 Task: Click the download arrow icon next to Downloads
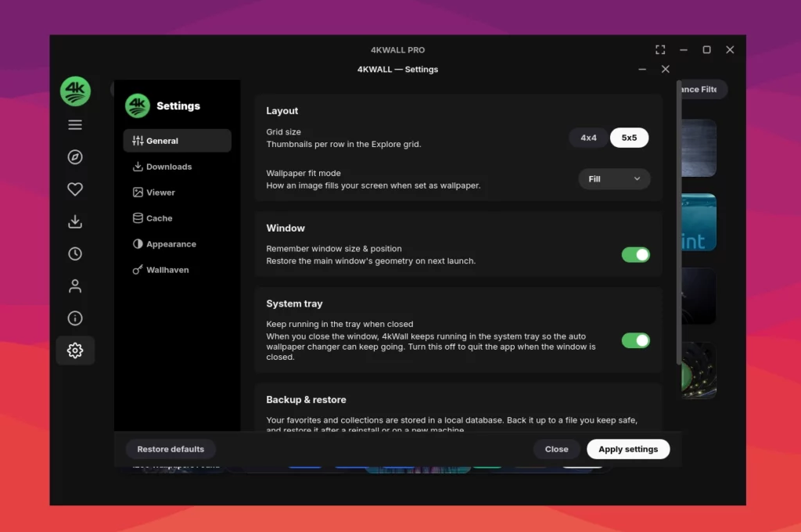(x=138, y=167)
